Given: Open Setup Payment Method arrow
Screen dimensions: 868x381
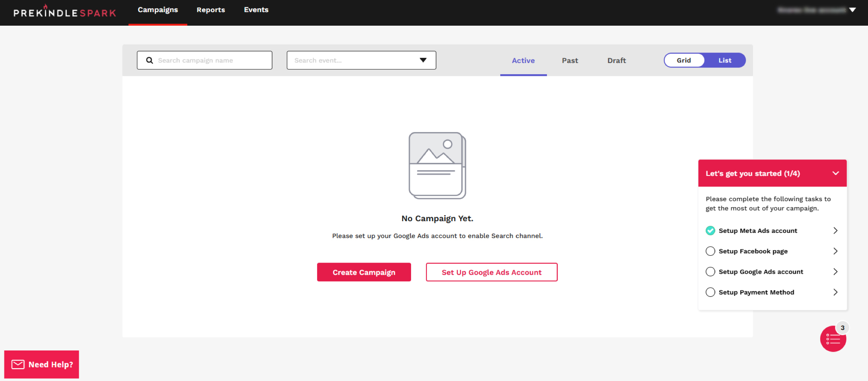Looking at the screenshot, I should coord(835,292).
